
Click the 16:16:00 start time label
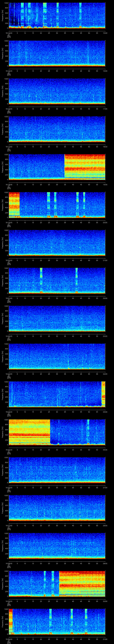[9, 109]
